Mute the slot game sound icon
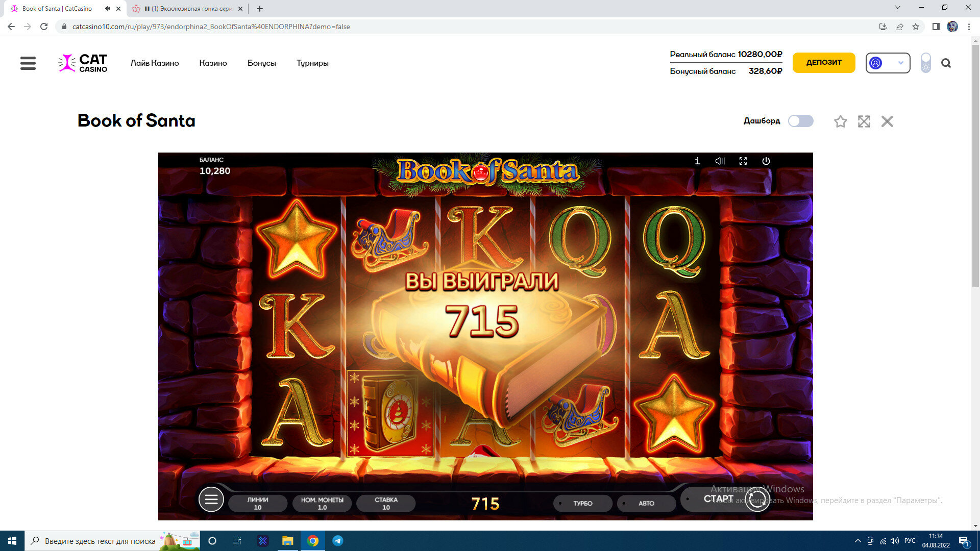 tap(720, 161)
